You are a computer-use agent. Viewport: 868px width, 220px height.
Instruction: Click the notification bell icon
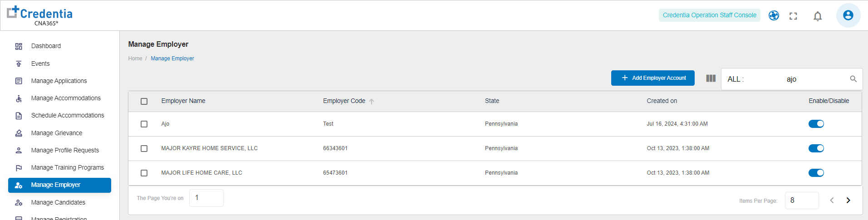point(818,16)
